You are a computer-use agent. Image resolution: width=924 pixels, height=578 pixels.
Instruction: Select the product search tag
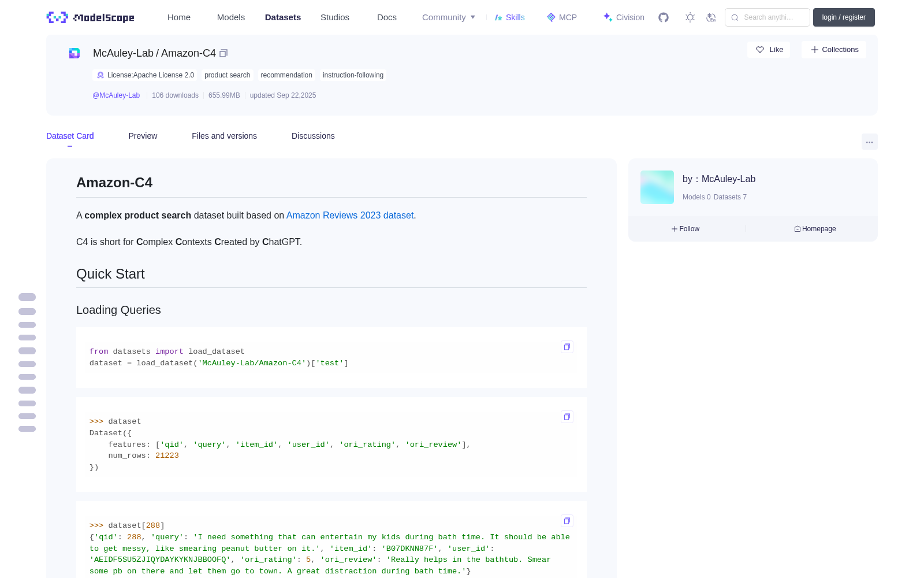click(227, 75)
